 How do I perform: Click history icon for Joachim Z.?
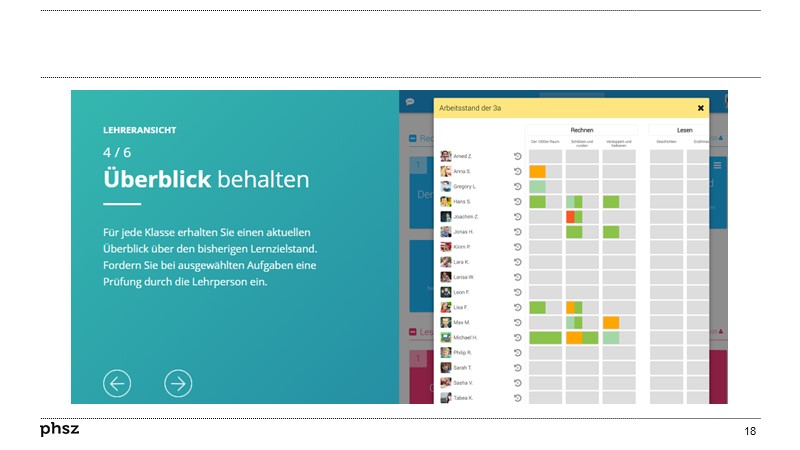point(517,217)
